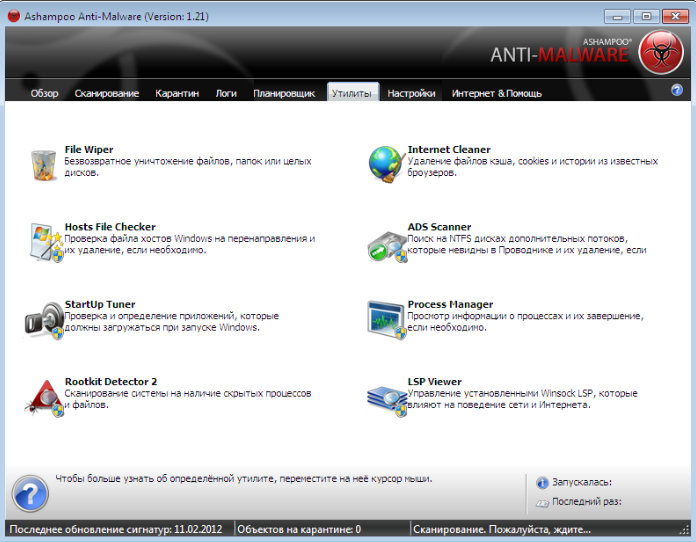Open the Сканирование tab
The height and width of the screenshot is (542, 696).
point(107,93)
